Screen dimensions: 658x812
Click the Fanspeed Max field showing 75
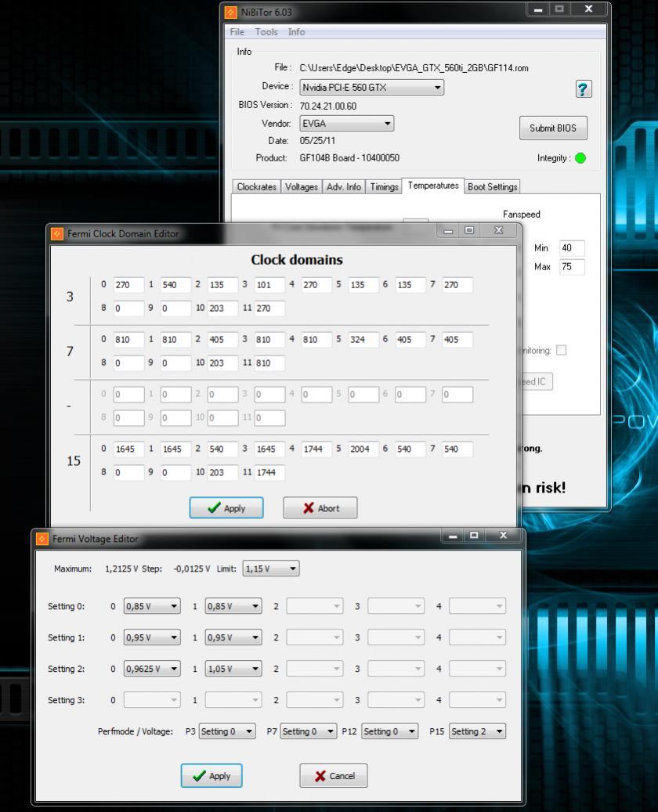click(x=572, y=267)
